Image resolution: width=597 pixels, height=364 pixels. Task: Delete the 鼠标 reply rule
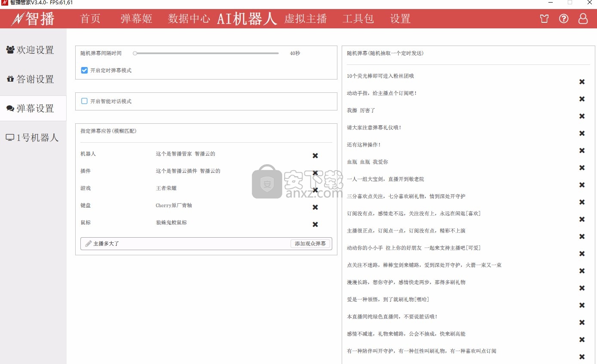pyautogui.click(x=315, y=224)
